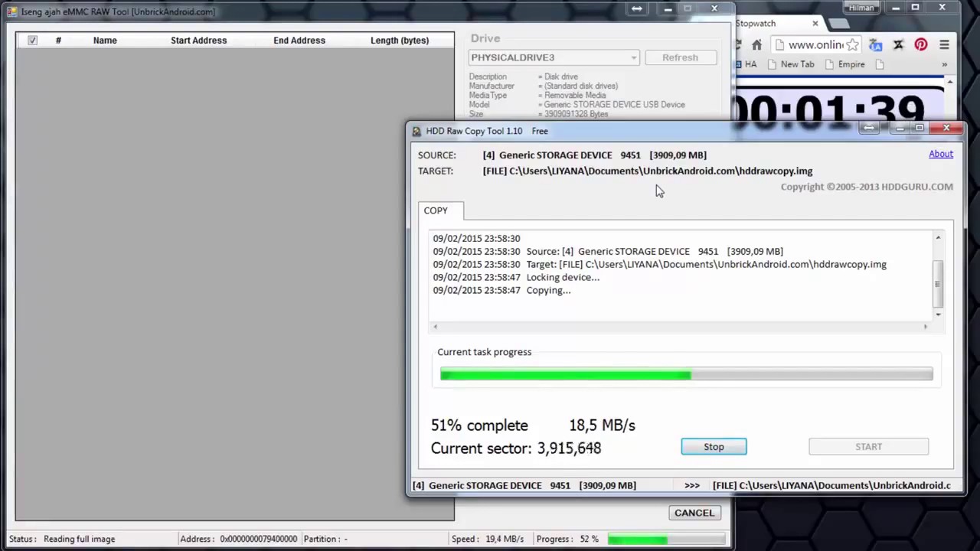Click the SOURCE Generic STORAGE DEVICE text
The width and height of the screenshot is (980, 551).
pyautogui.click(x=594, y=155)
